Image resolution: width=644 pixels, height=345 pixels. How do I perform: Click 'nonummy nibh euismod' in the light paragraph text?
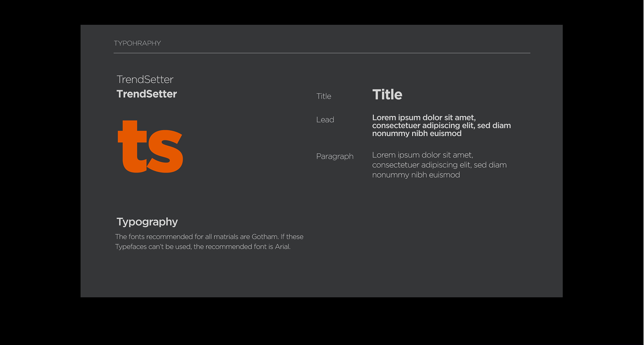[x=416, y=175]
